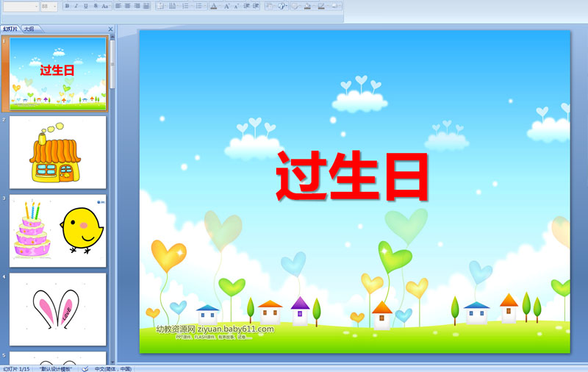Select slide 2 thumbnail with orange house
This screenshot has height=372, width=588.
58,152
